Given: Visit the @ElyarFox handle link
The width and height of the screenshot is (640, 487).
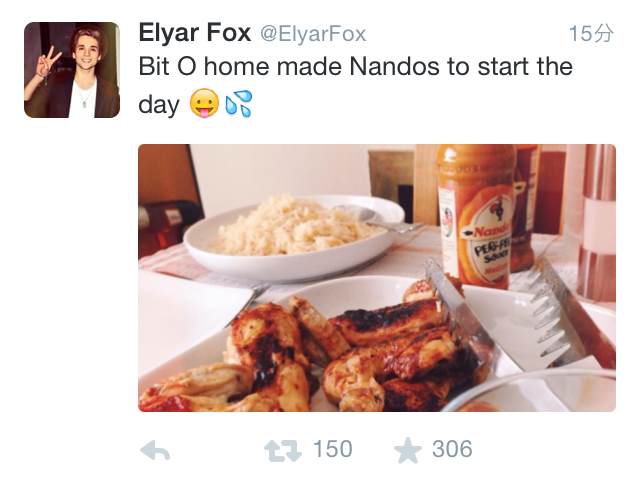Looking at the screenshot, I should click(x=313, y=34).
